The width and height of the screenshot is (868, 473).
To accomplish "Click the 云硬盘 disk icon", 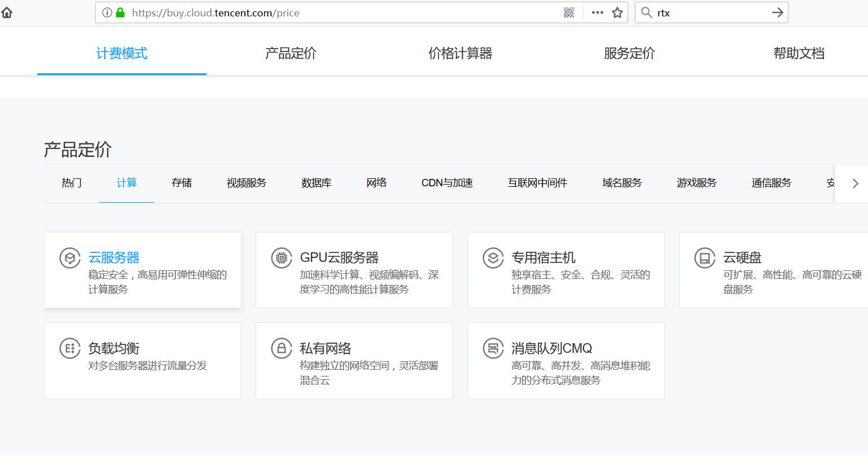I will click(x=704, y=257).
